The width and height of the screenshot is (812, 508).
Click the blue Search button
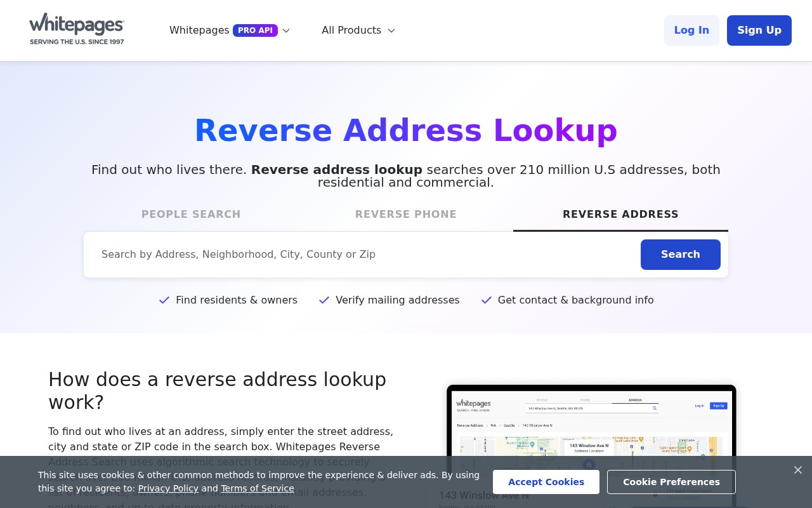pos(681,255)
